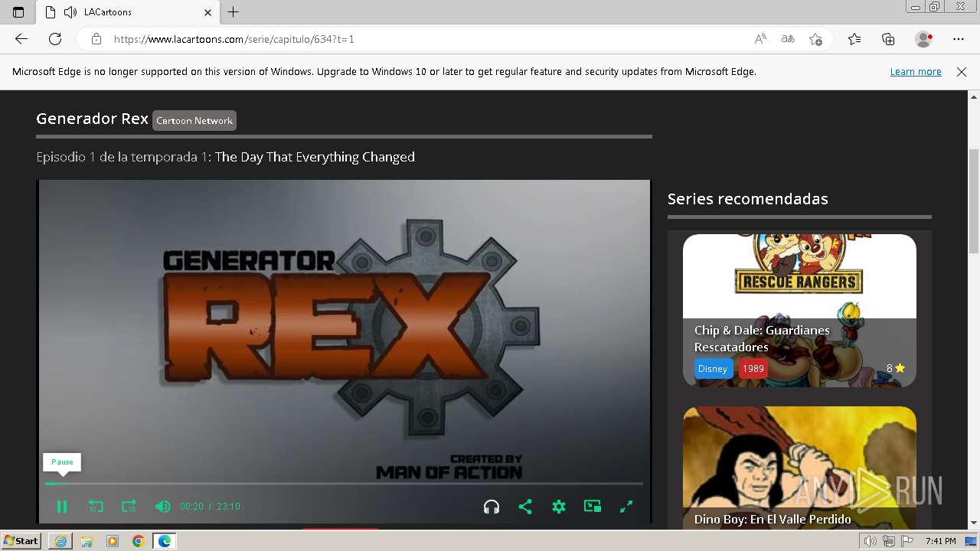Viewport: 980px width, 551px height.
Task: Open the translate page icon
Action: (788, 39)
